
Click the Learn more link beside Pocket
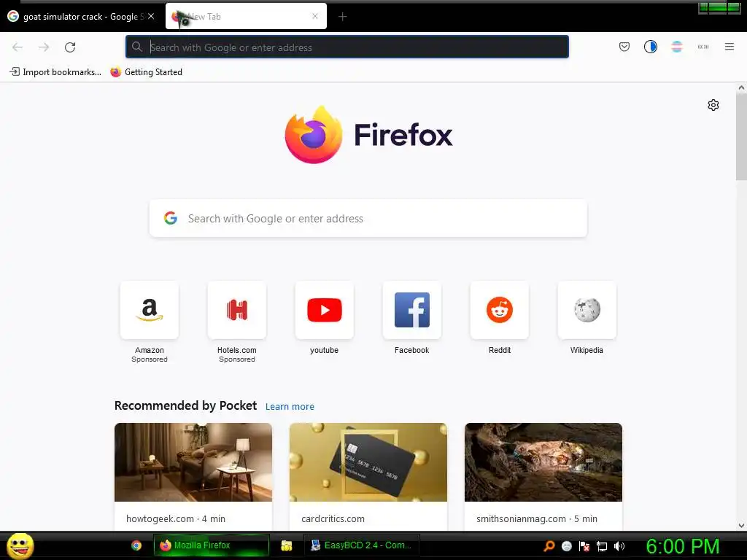pyautogui.click(x=290, y=407)
